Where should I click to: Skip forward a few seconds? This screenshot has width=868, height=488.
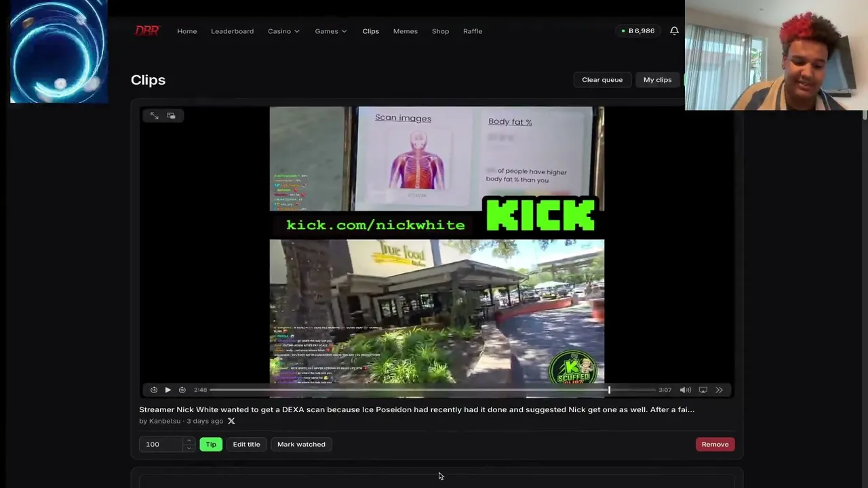pos(182,390)
